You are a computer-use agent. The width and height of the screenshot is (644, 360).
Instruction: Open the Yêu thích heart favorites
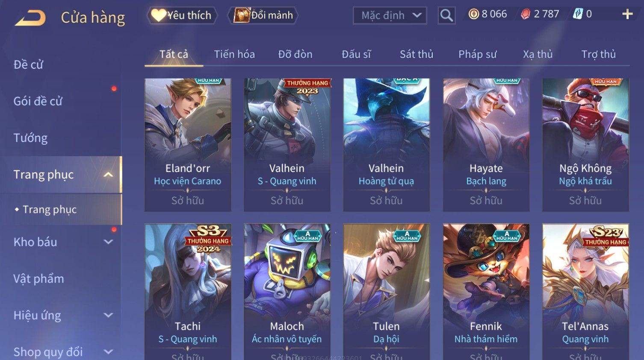(182, 15)
